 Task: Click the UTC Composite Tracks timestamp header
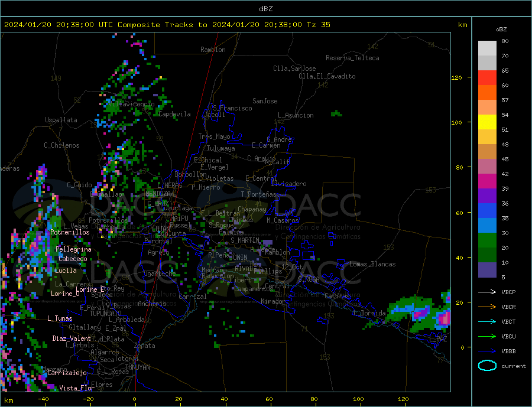(167, 25)
